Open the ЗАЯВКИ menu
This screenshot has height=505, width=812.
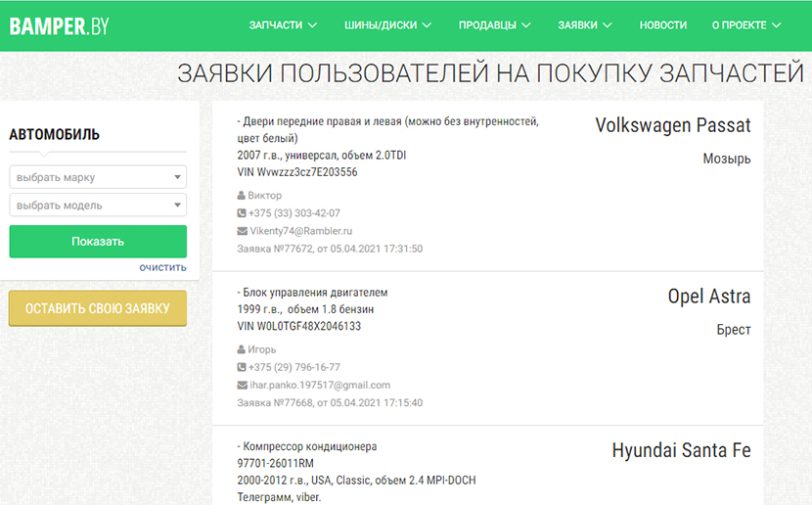coord(584,25)
